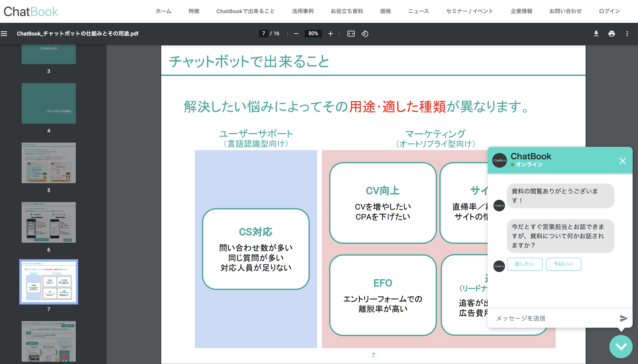Select page 5 thumbnail
638x364 pixels.
click(49, 163)
